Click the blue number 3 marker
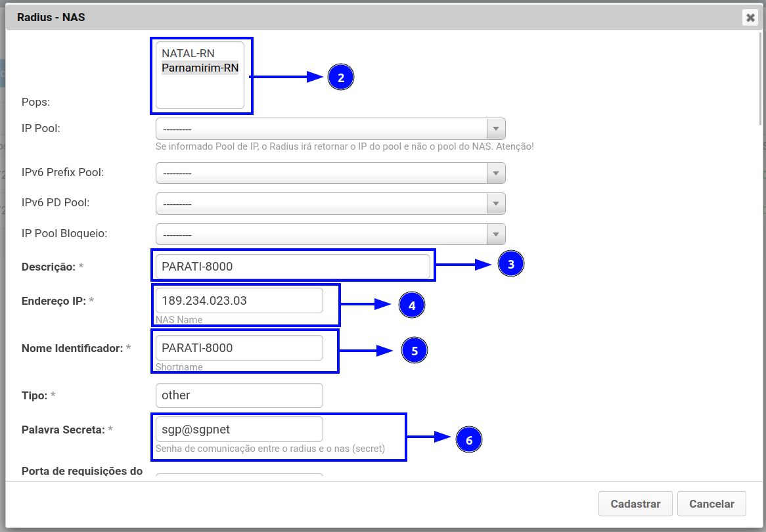 tap(511, 264)
